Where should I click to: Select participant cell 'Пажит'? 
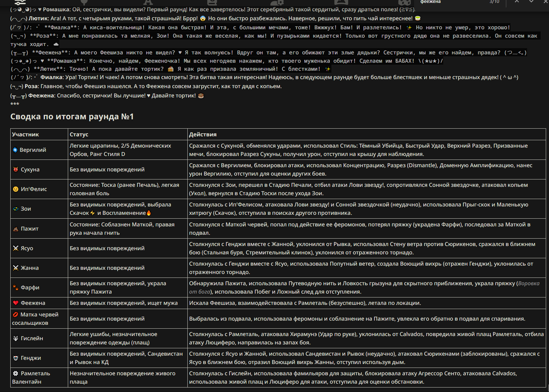coord(39,229)
